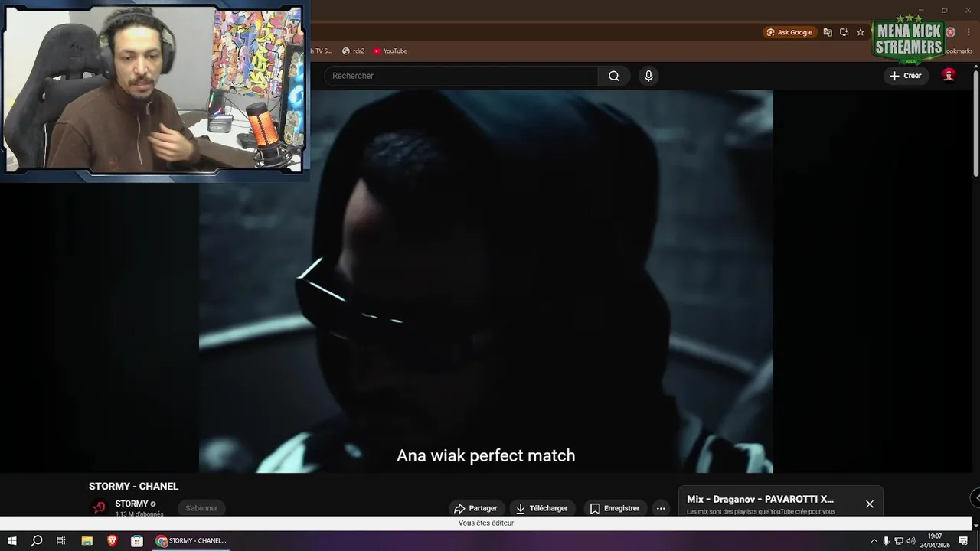Image resolution: width=980 pixels, height=551 pixels.
Task: Open Chrome three-dot menu
Action: [969, 32]
